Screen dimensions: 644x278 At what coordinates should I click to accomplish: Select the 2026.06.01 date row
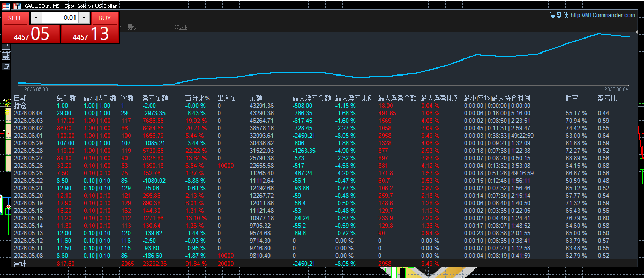click(28, 136)
